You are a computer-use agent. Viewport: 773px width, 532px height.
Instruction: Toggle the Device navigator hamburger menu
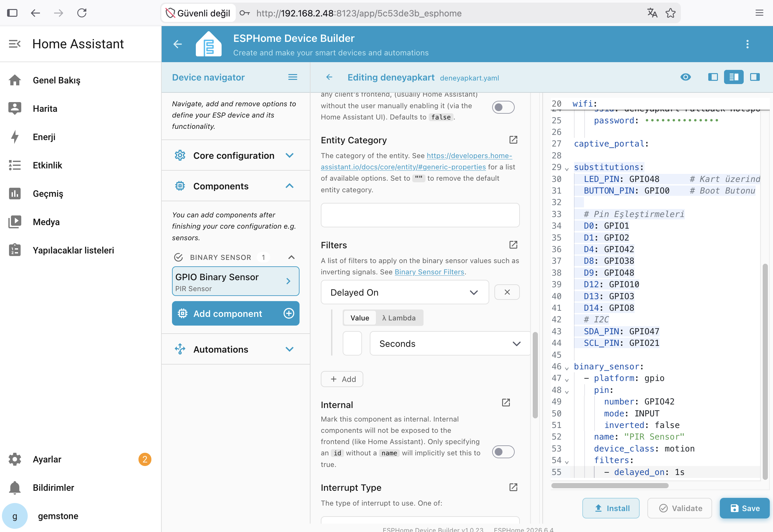[x=293, y=77]
